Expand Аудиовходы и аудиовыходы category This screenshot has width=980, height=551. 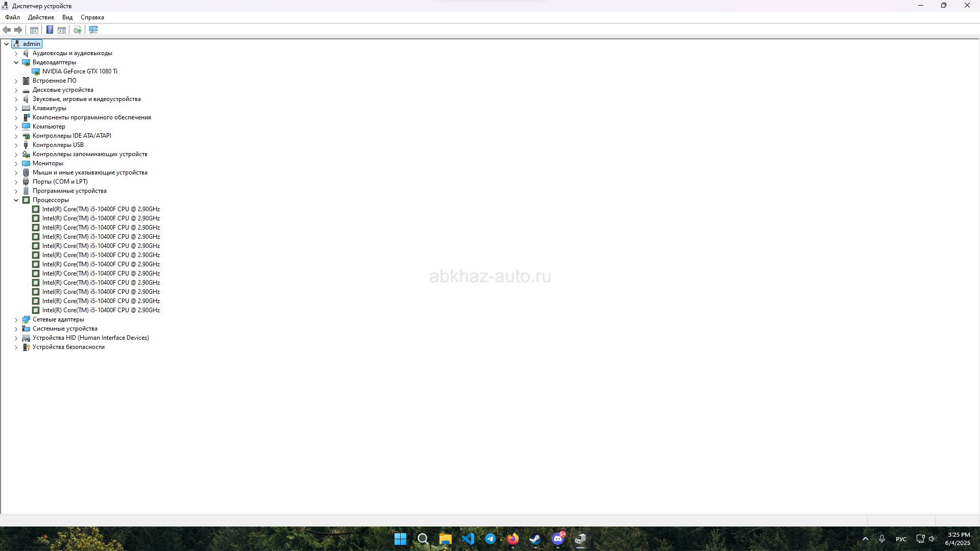16,53
